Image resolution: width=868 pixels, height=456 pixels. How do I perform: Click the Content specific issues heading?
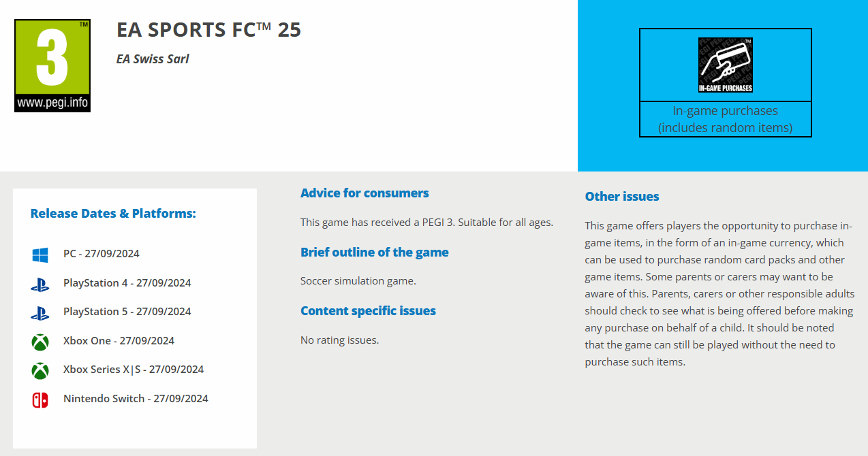(x=368, y=311)
